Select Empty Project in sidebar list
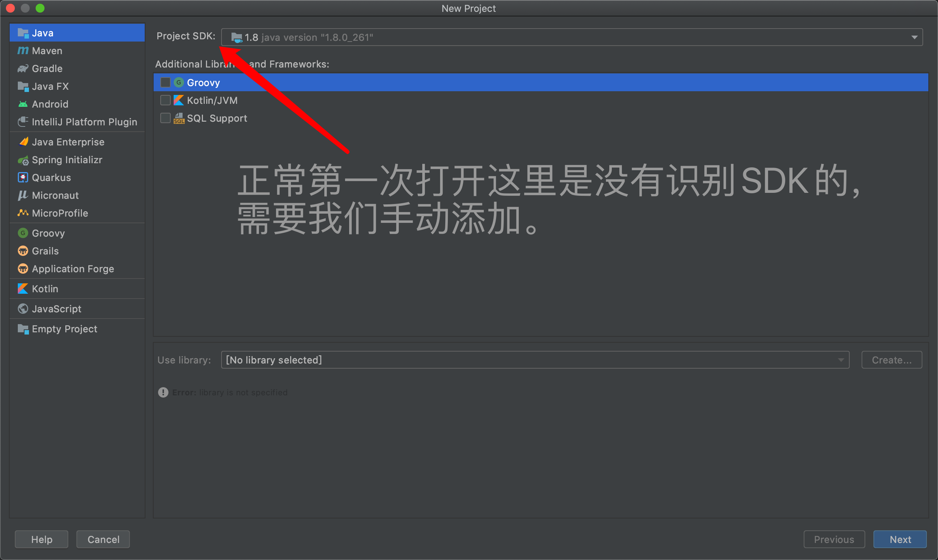Image resolution: width=938 pixels, height=560 pixels. click(64, 329)
